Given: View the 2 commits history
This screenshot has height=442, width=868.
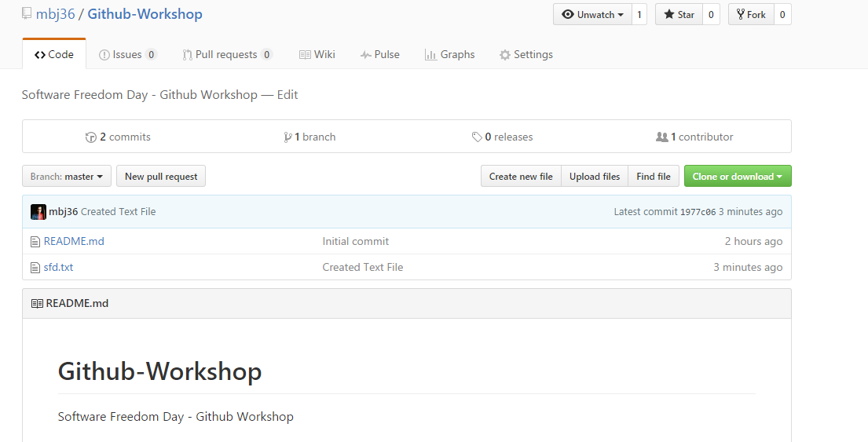Looking at the screenshot, I should click(x=118, y=137).
